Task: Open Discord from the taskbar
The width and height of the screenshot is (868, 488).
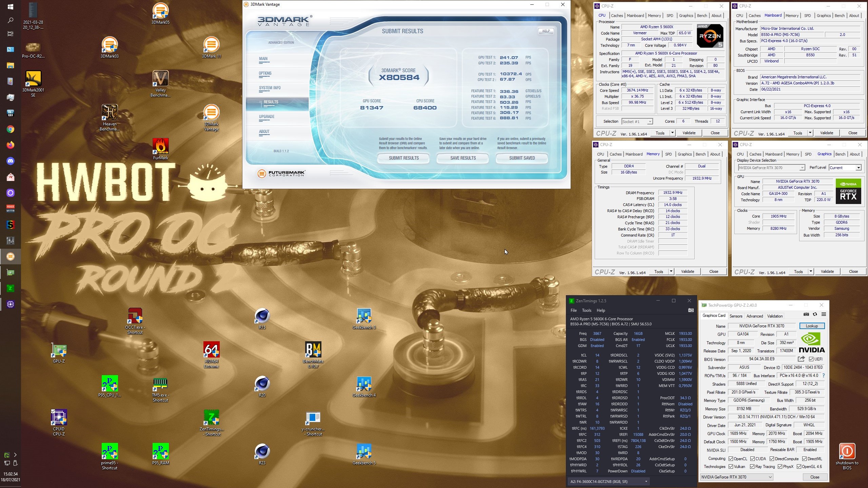Action: tap(11, 161)
